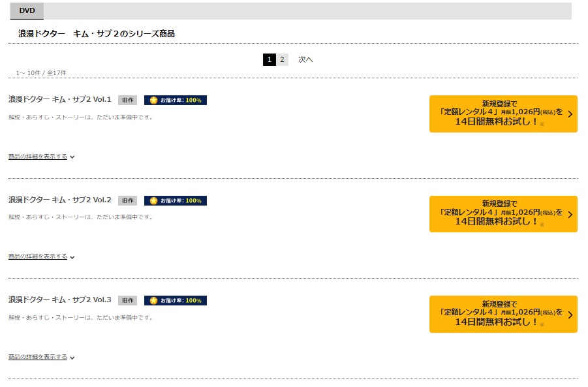
Task: Expand product details for Vol.3
Action: pos(41,356)
